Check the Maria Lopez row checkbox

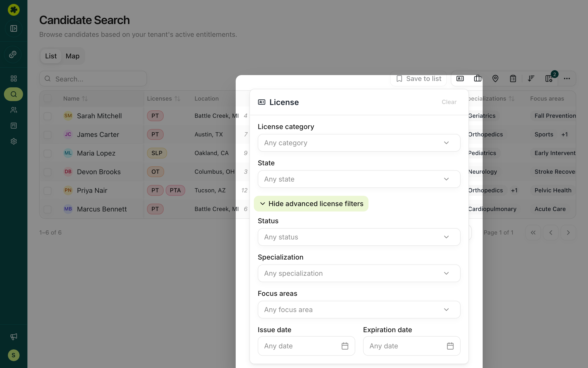(x=48, y=153)
